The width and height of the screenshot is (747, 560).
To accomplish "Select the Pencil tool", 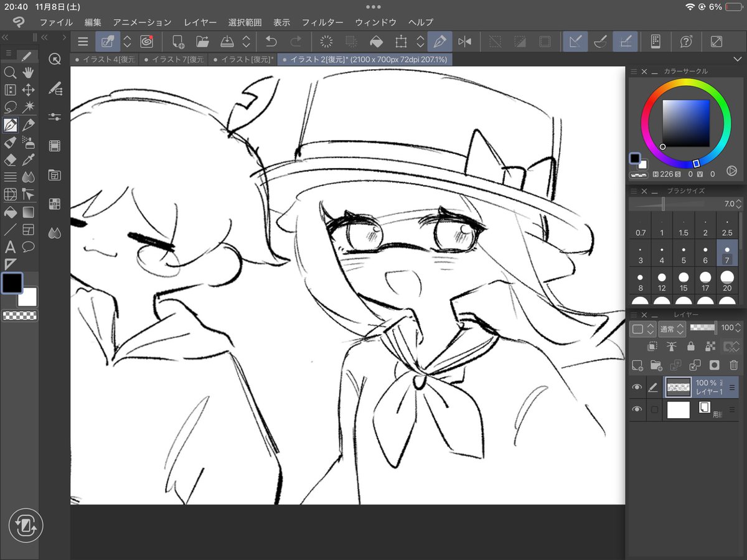I will tap(28, 125).
